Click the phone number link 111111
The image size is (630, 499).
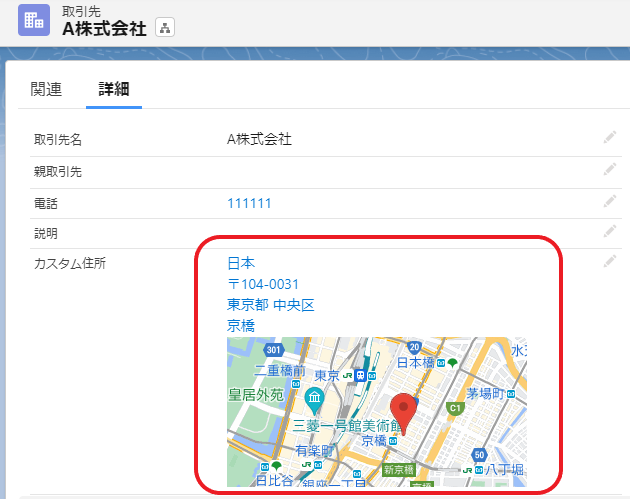(x=249, y=203)
